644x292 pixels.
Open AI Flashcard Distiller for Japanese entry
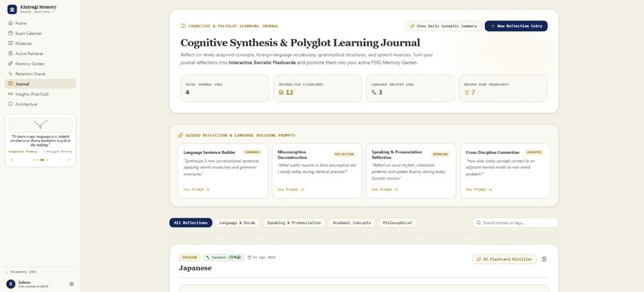[504, 259]
